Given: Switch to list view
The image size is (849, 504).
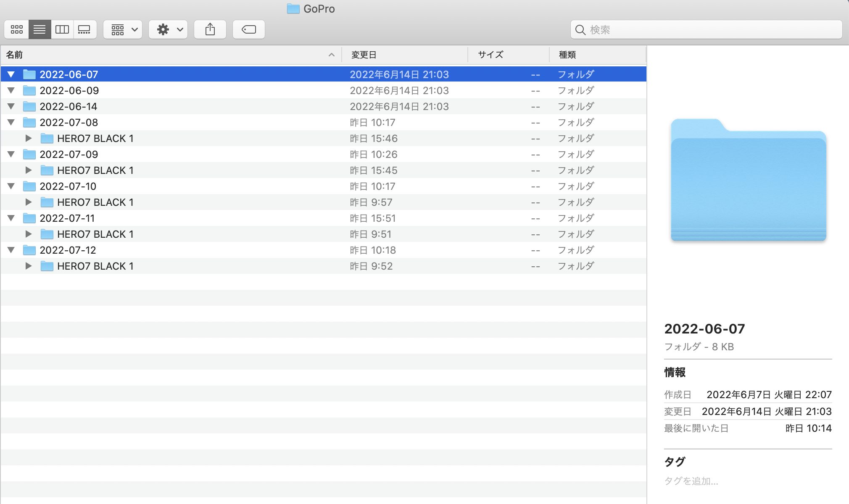Looking at the screenshot, I should (40, 29).
